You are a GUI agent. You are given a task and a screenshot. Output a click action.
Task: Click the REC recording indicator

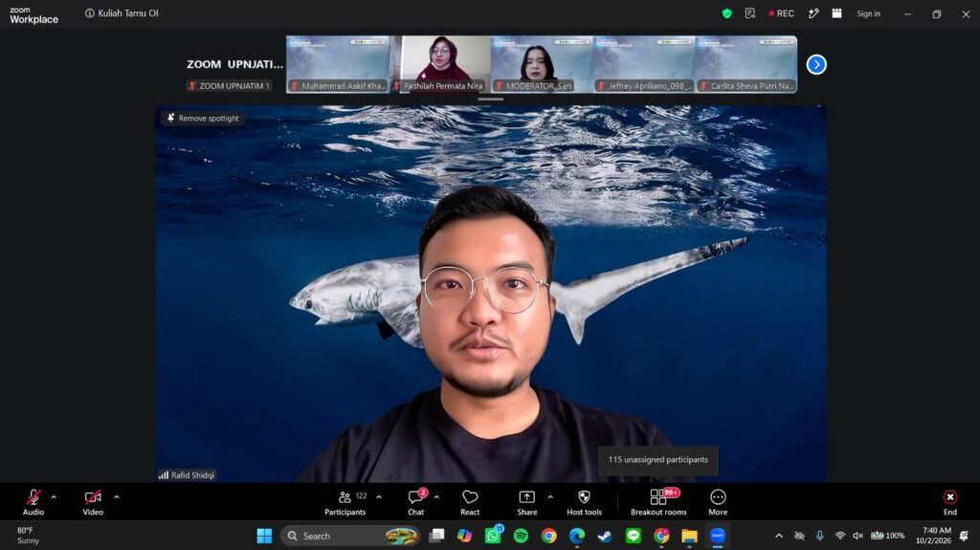[x=781, y=13]
